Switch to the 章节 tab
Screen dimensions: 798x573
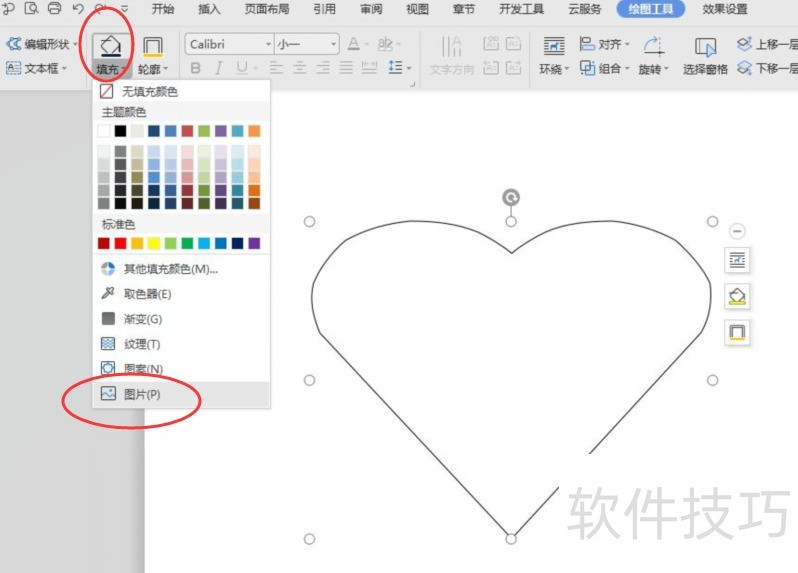tap(464, 9)
